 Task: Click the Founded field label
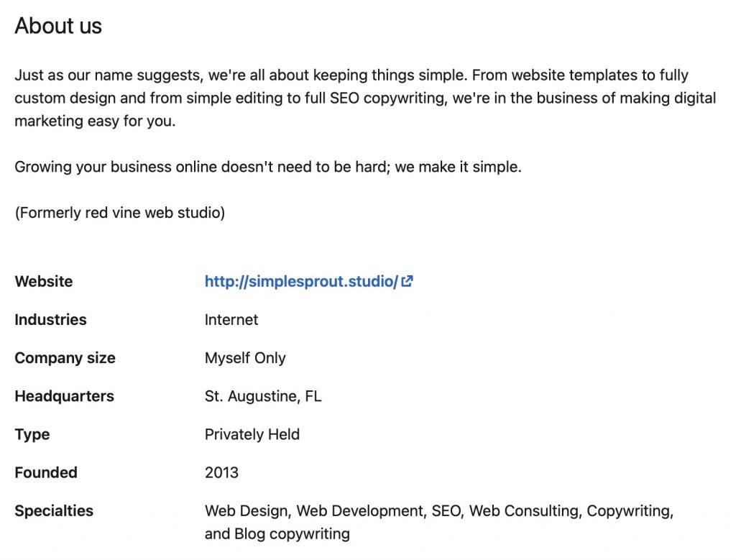46,472
